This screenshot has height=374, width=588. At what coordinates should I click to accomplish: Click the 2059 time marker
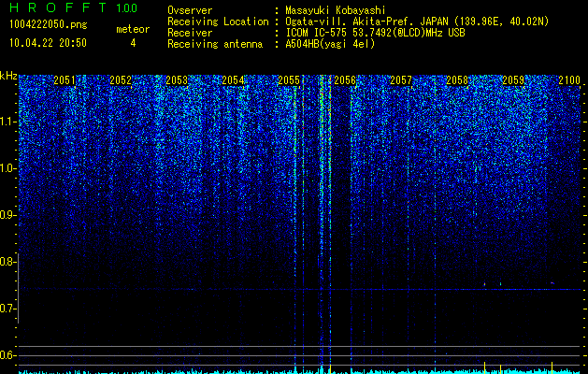tap(513, 80)
